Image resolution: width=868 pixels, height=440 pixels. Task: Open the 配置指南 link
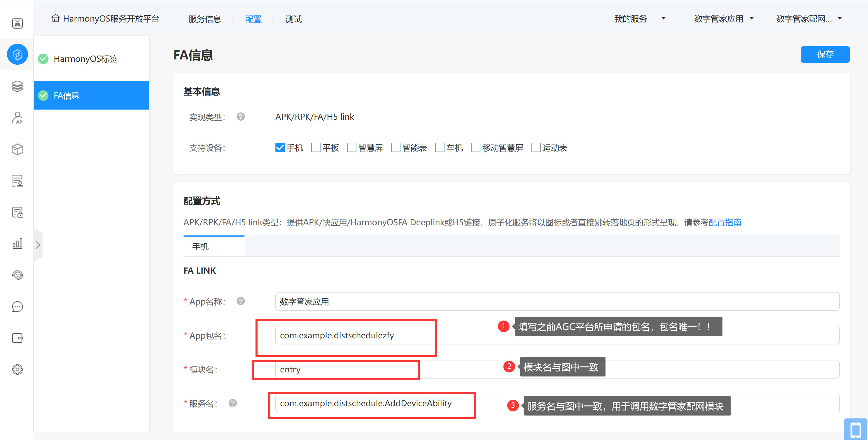pyautogui.click(x=724, y=223)
